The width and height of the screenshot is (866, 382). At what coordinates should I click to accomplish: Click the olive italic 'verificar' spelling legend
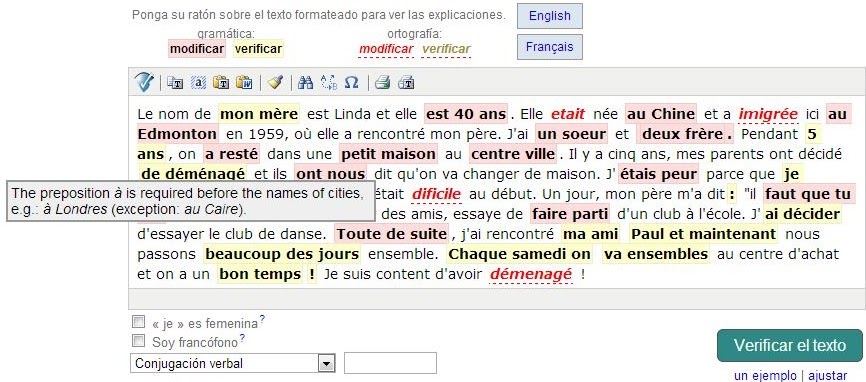pyautogui.click(x=446, y=49)
